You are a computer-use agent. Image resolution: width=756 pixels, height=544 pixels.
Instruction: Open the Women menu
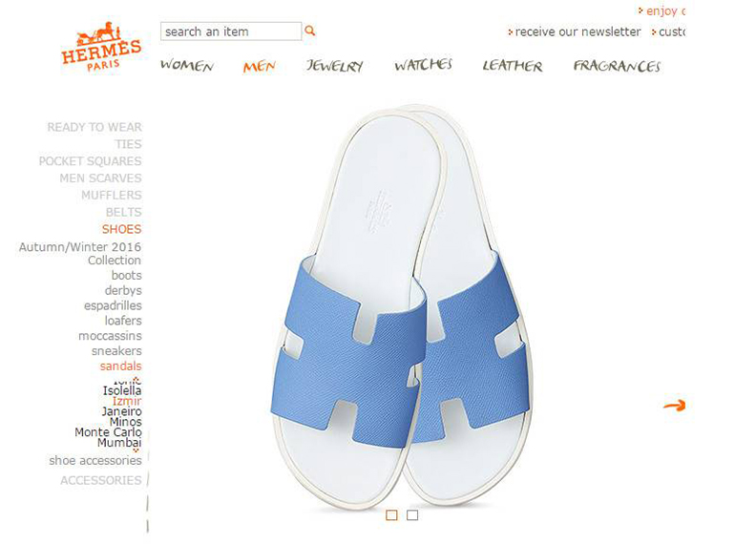pos(187,65)
